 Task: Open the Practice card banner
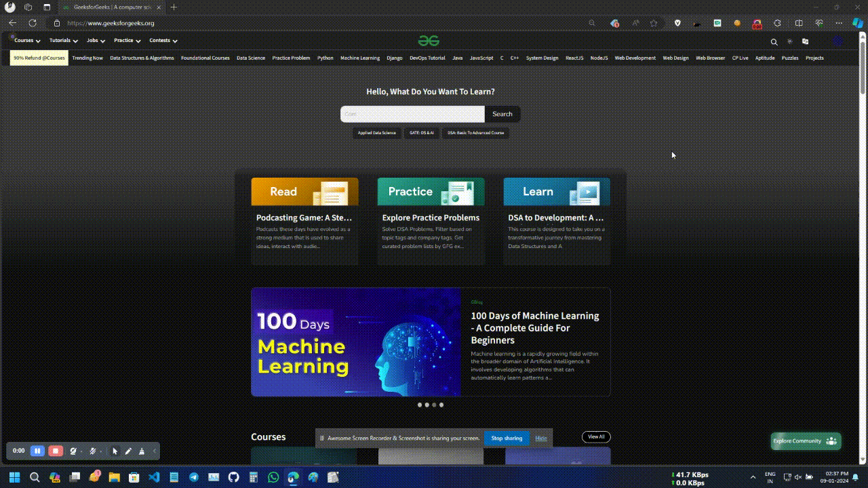431,192
